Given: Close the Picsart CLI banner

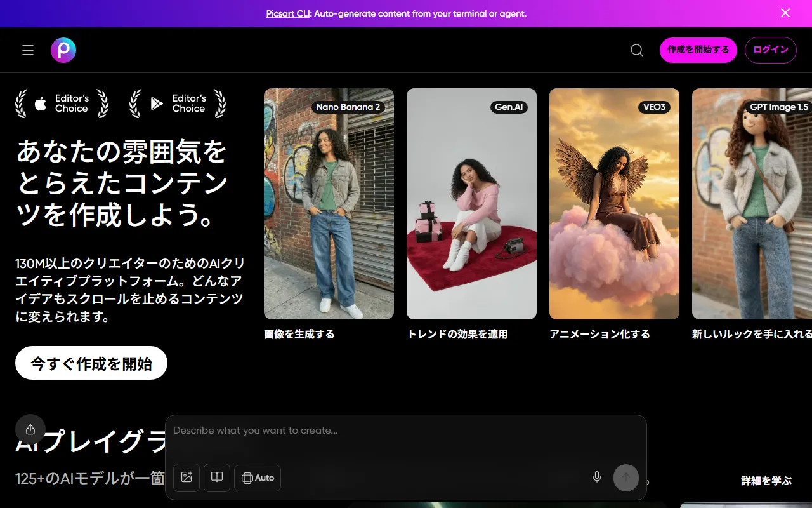Looking at the screenshot, I should 785,13.
